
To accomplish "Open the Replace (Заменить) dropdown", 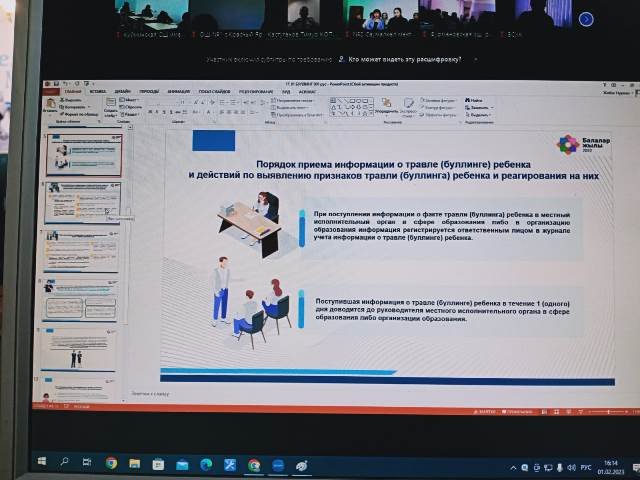I will (479, 108).
